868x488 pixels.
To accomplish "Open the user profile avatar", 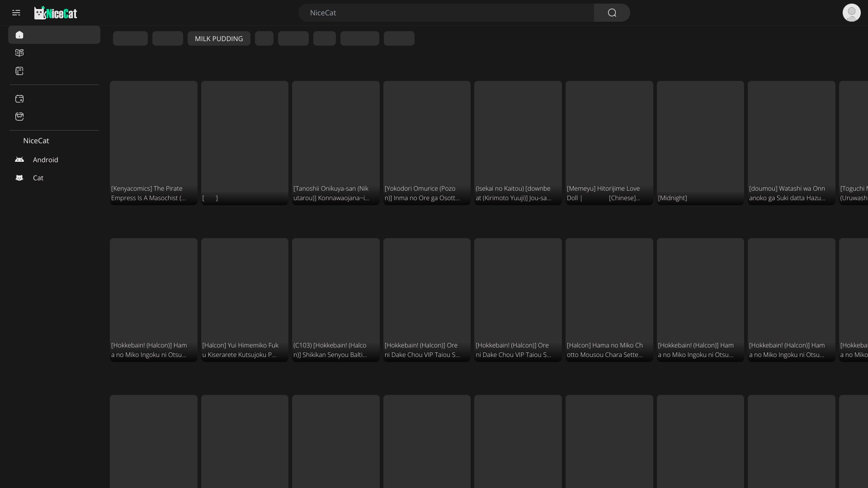I will pos(852,13).
